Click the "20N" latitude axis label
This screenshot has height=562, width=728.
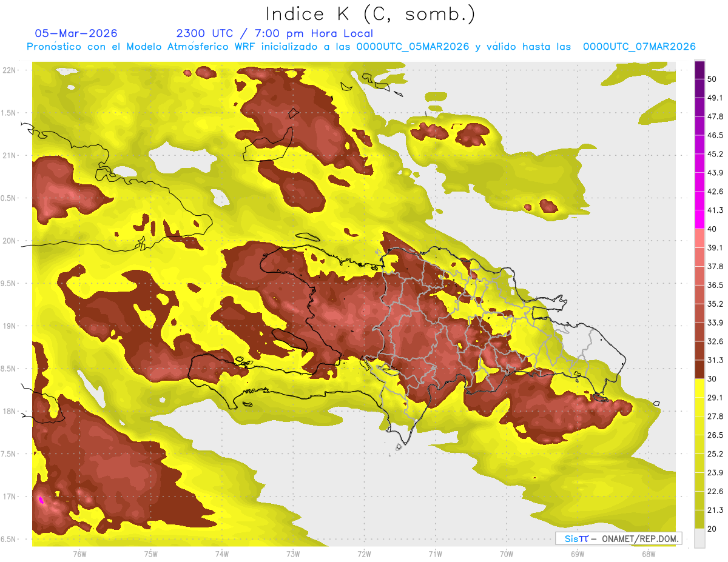pyautogui.click(x=9, y=241)
